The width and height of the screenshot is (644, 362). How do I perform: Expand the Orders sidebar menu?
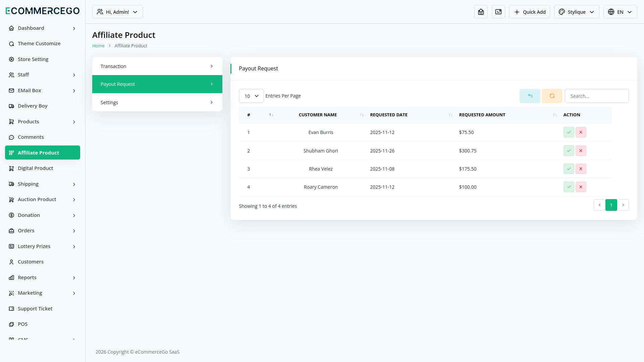(43, 231)
